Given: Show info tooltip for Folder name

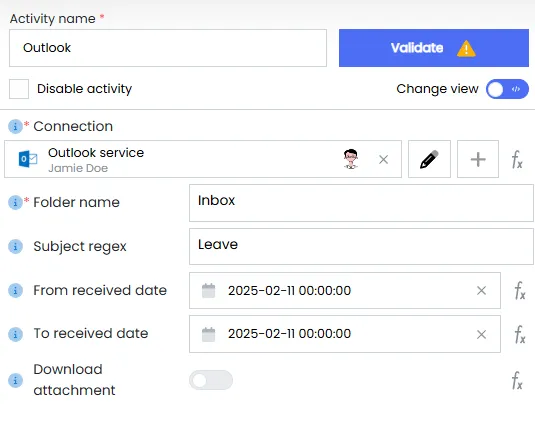Looking at the screenshot, I should 15,202.
